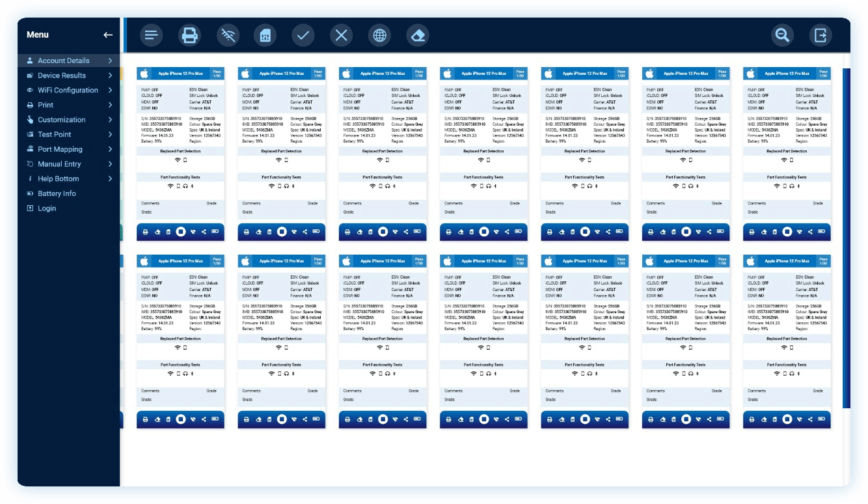Click the printer icon in top toolbar
The height and width of the screenshot is (504, 868).
189,35
